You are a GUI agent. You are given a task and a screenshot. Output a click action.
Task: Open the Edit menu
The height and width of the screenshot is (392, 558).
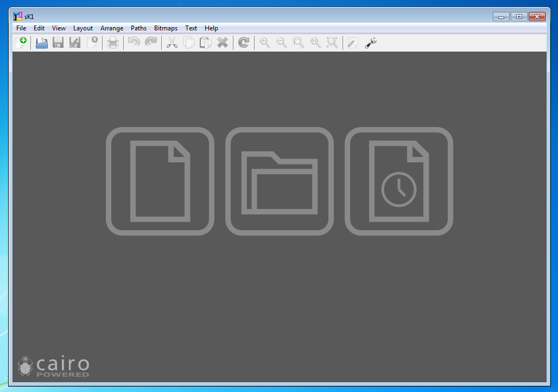pos(39,28)
